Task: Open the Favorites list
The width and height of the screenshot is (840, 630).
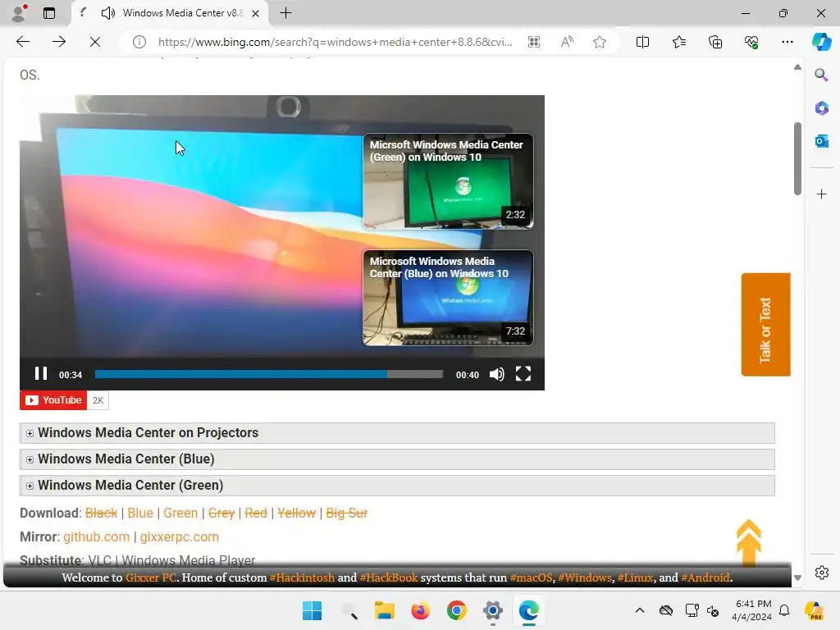Action: (678, 42)
